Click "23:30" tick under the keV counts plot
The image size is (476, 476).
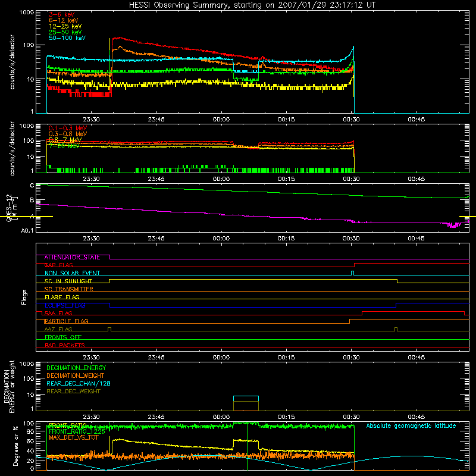coord(91,120)
